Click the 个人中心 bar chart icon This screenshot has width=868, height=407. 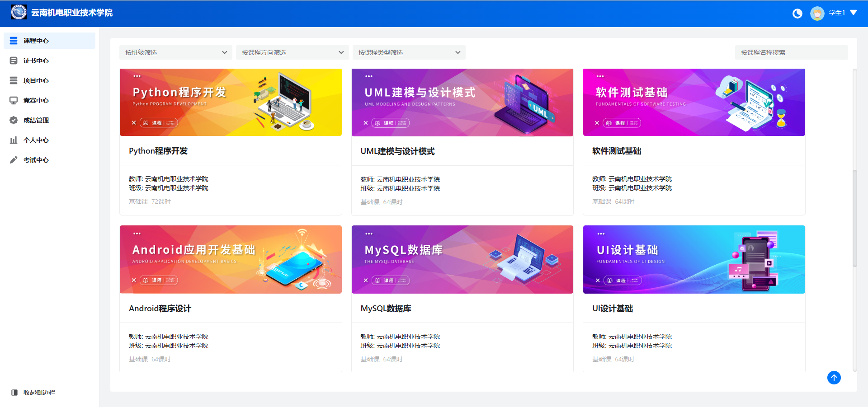(14, 140)
